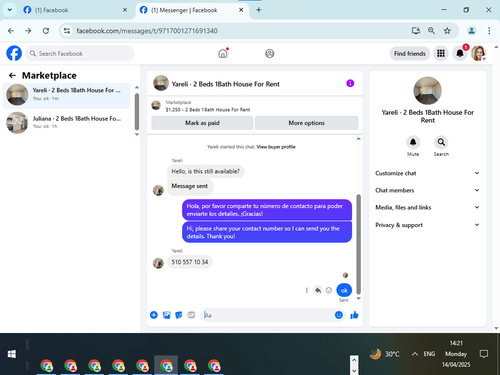Open Windows Start menu

pyautogui.click(x=12, y=354)
